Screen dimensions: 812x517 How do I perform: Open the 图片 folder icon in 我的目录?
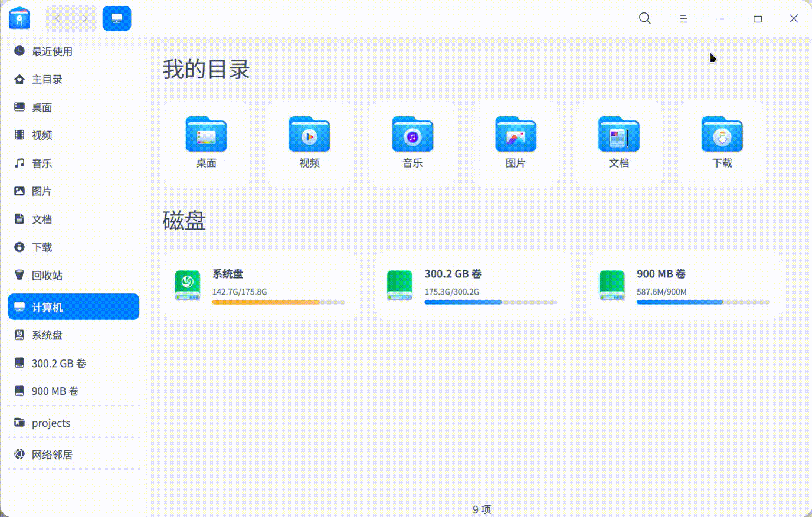click(x=515, y=135)
